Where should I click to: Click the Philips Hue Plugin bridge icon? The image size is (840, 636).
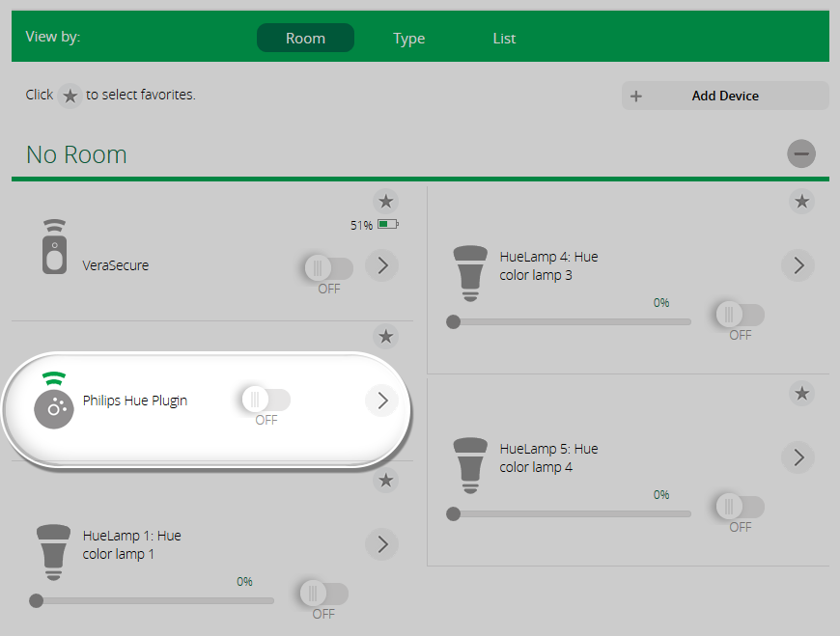53,401
